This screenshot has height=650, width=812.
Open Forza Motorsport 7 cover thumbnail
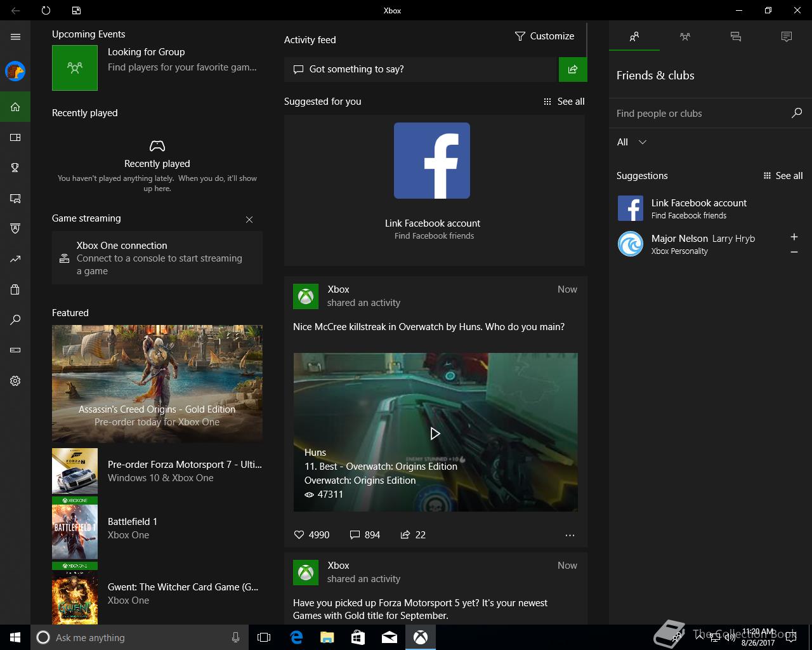[x=75, y=471]
